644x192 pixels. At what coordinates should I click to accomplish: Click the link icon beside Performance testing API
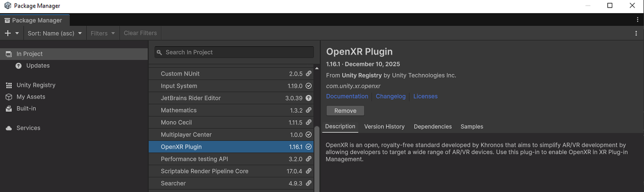click(308, 159)
